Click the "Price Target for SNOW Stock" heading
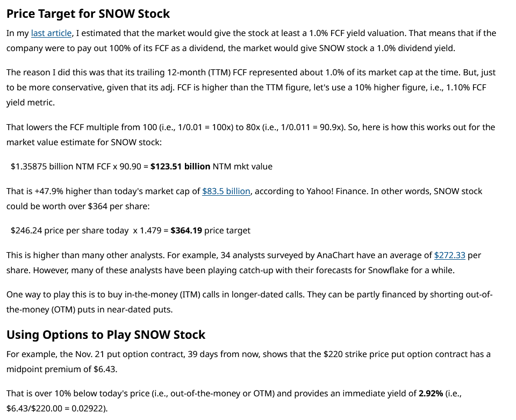Viewport: 516px width, 420px height. 88,13
